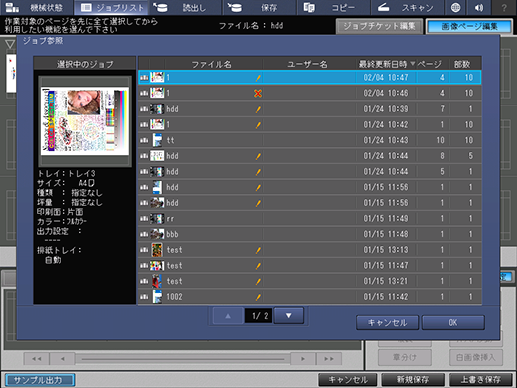The width and height of the screenshot is (517, 388).
Task: Click pencil icon on job 1 at 01/24 10:42
Action: pyautogui.click(x=258, y=125)
